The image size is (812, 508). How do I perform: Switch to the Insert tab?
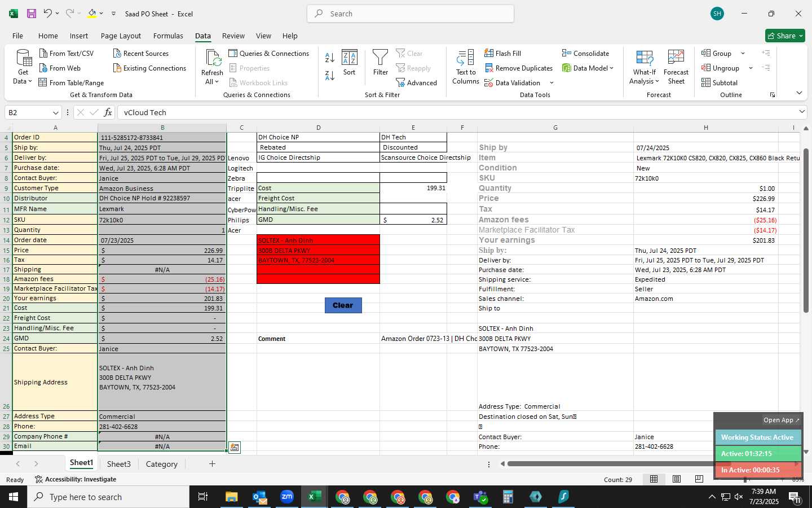(79, 36)
